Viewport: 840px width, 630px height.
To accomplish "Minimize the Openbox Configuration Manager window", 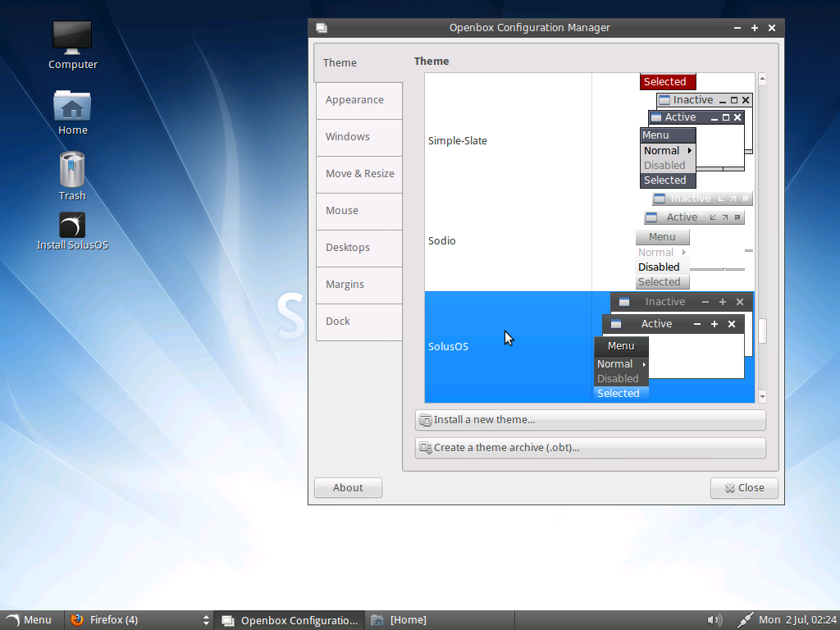I will coord(737,28).
